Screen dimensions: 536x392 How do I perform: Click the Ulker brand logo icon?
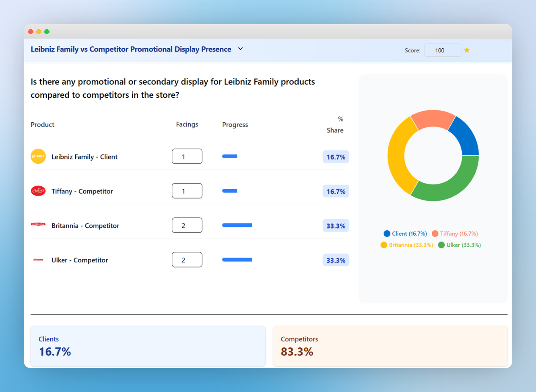[x=38, y=260]
